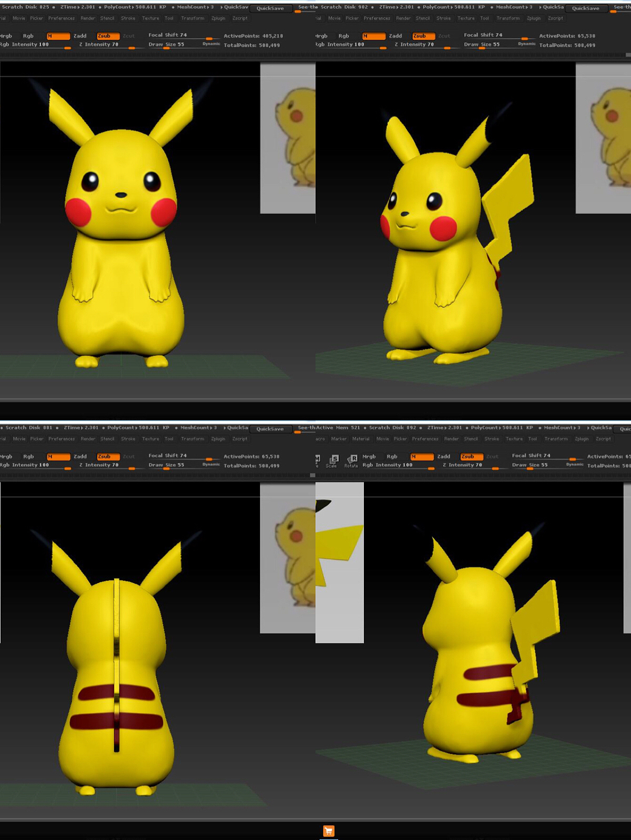631x840 pixels.
Task: Select the Rotate icon in bottom-right panel
Action: [351, 460]
